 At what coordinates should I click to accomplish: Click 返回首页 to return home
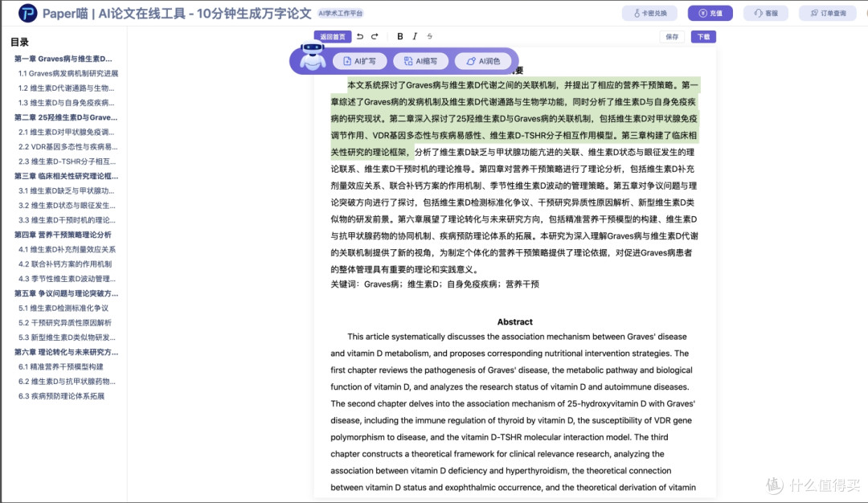[333, 36]
